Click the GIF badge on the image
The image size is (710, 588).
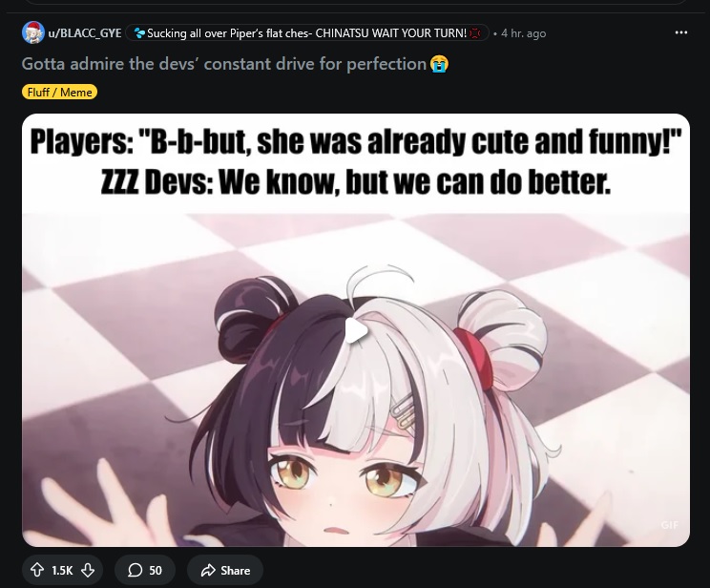click(x=669, y=525)
